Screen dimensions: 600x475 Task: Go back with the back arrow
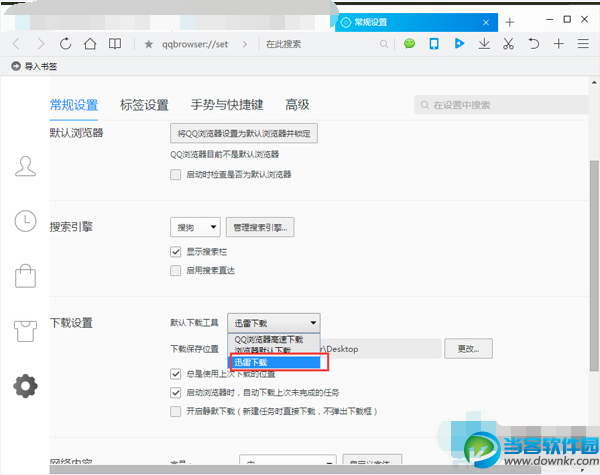click(16, 44)
